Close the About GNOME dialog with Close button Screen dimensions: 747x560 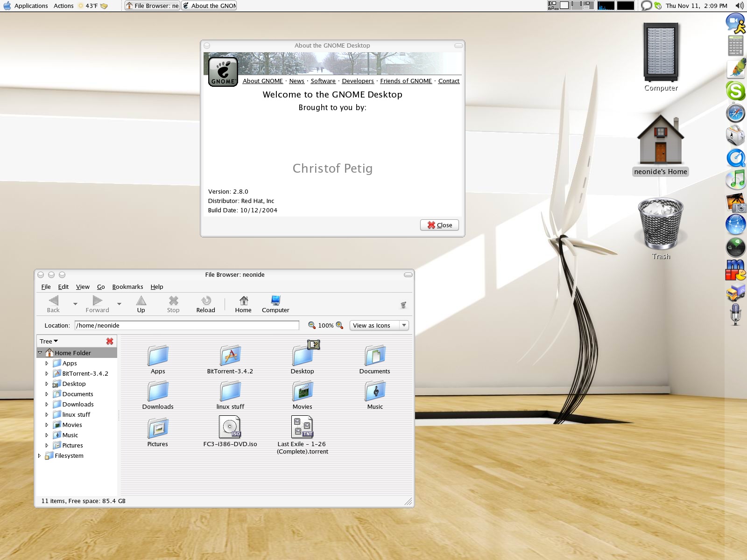pyautogui.click(x=439, y=225)
